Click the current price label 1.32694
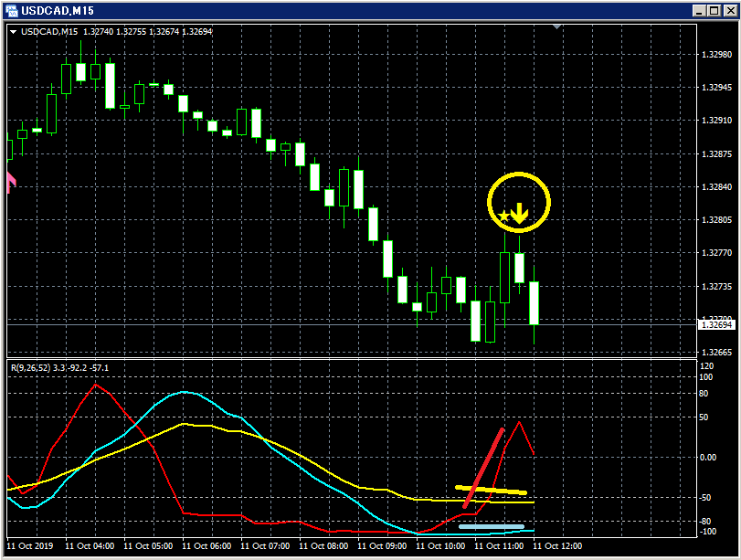 click(x=717, y=324)
